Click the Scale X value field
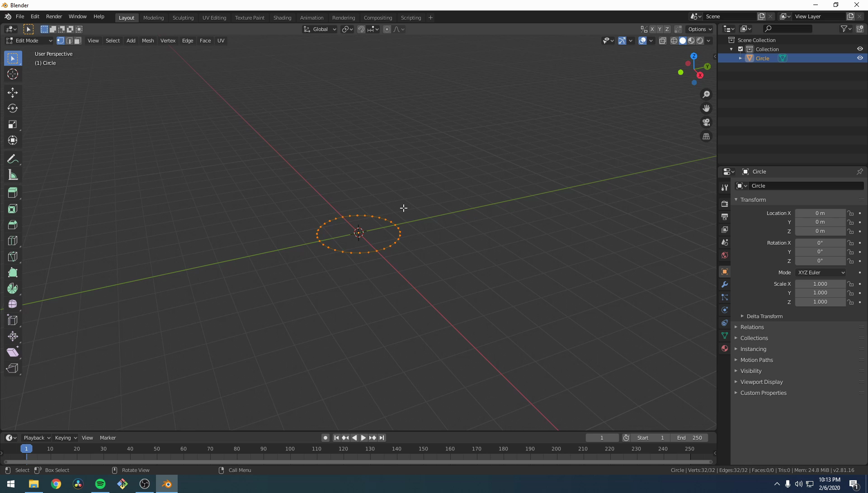This screenshot has width=868, height=493. pyautogui.click(x=820, y=284)
